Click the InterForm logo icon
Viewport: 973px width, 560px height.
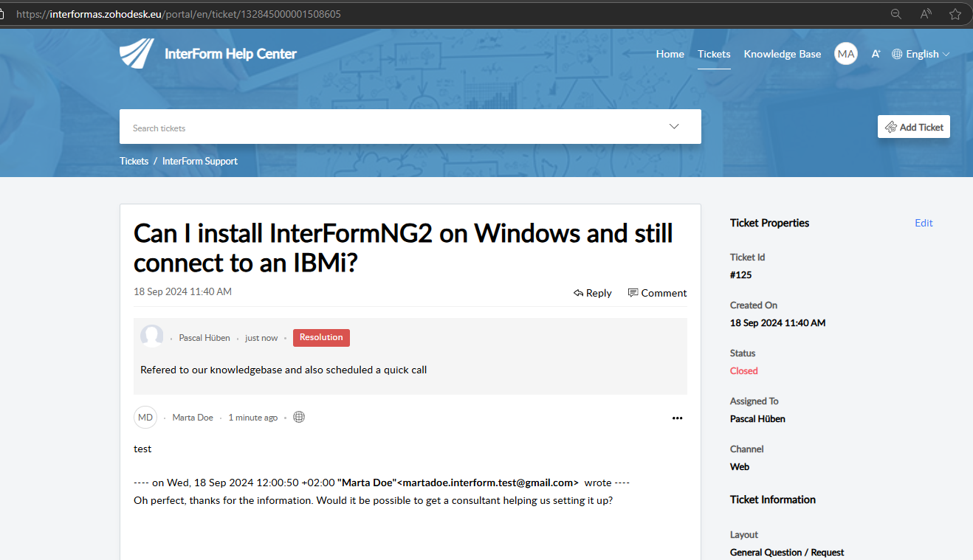[x=137, y=54]
